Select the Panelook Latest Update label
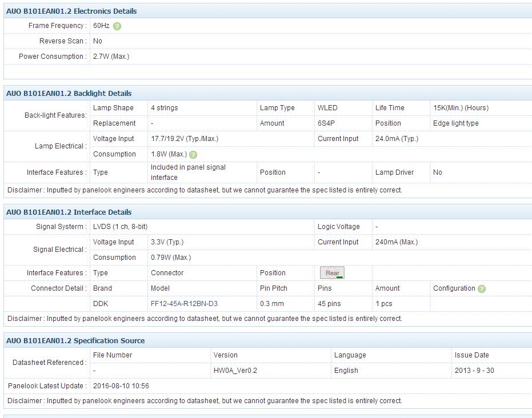The image size is (532, 418). [x=47, y=386]
